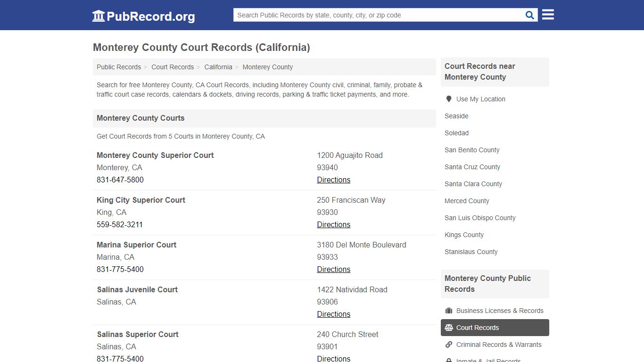Viewport: 644px width, 362px height.
Task: Click the page title Monterey County Court Records
Action: [x=201, y=47]
